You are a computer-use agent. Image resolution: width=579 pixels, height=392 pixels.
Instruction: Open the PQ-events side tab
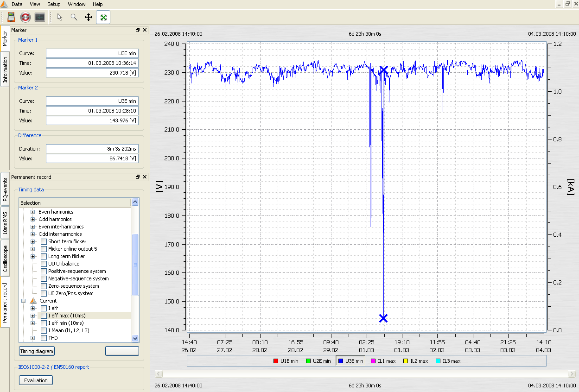click(x=5, y=189)
